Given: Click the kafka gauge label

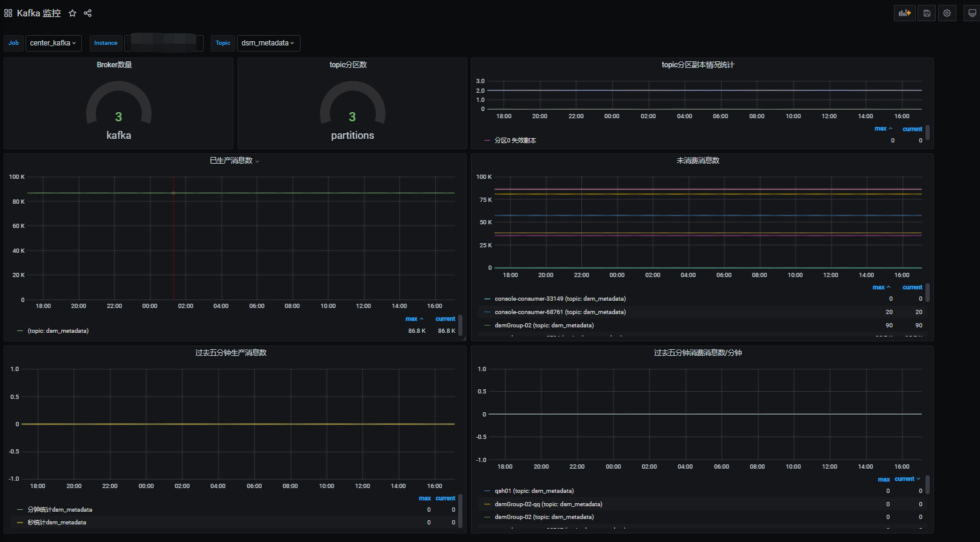Looking at the screenshot, I should coord(119,135).
